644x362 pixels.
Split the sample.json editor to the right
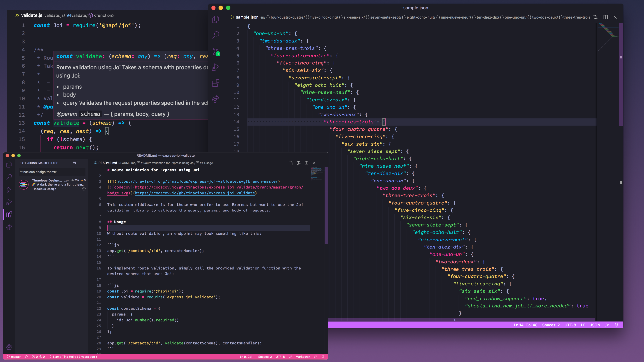[x=606, y=17]
